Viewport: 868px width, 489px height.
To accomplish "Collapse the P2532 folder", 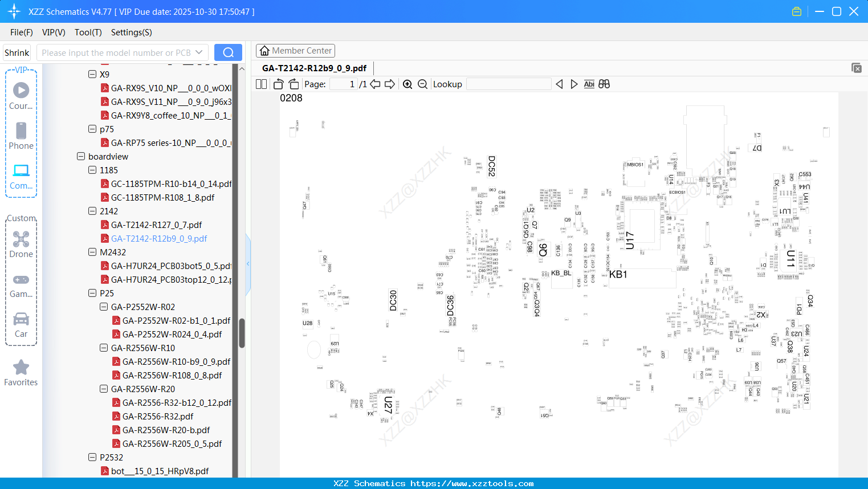I will point(92,457).
